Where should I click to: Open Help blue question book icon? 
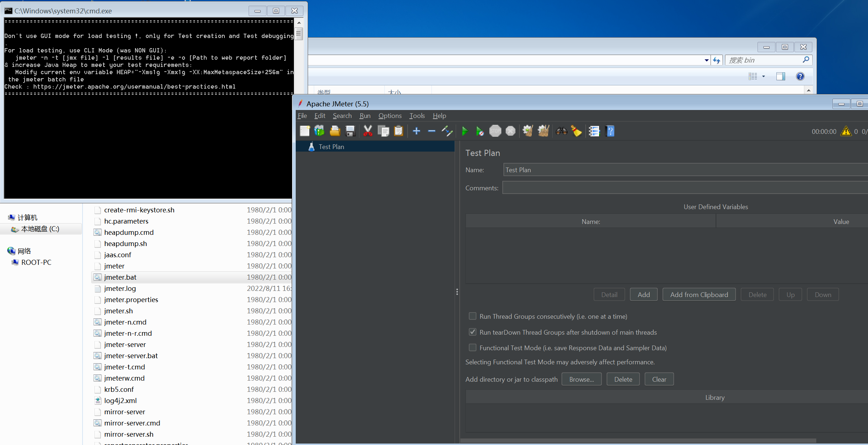(610, 131)
